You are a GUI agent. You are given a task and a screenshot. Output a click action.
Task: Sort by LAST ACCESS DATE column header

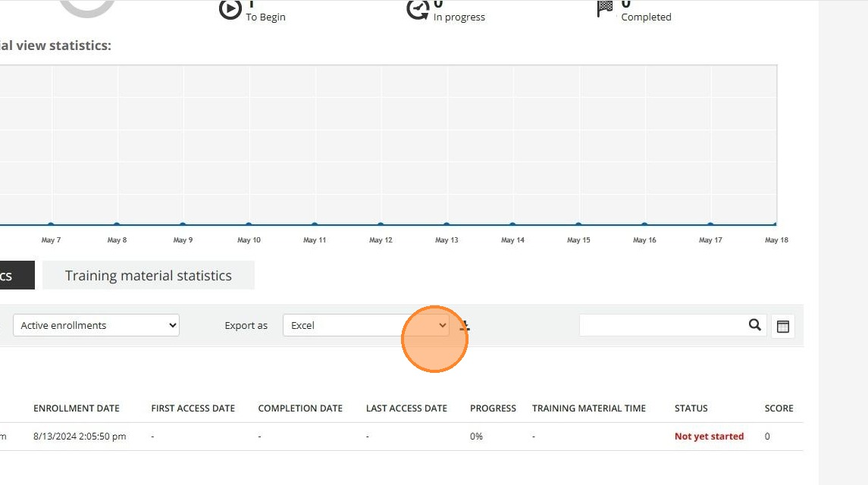coord(406,408)
